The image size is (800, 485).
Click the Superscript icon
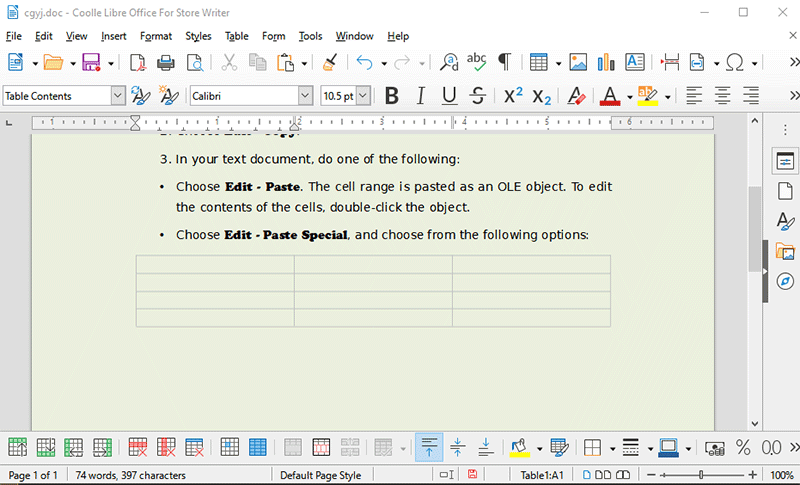pos(513,96)
